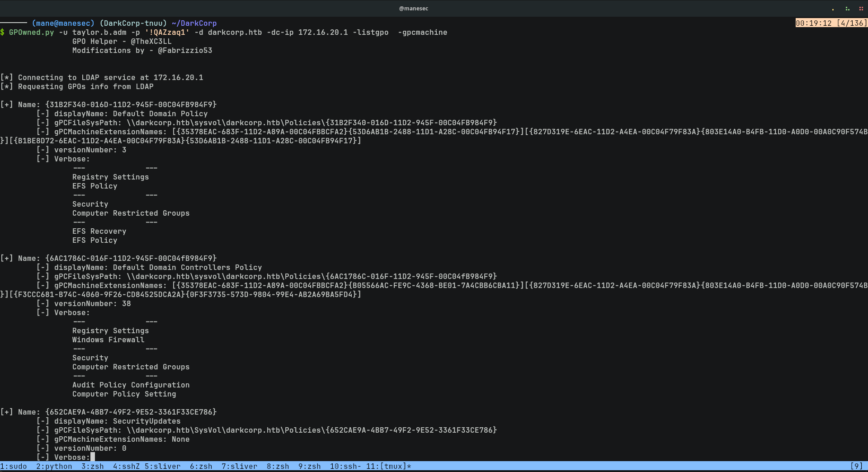Go to tmux window 5:sliver
Image resolution: width=868 pixels, height=472 pixels.
[x=162, y=466]
